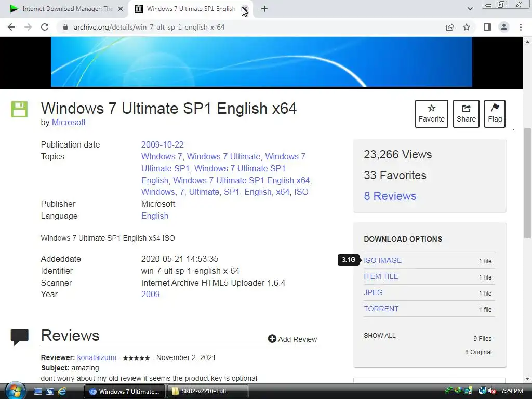Flag this item

[x=495, y=114]
